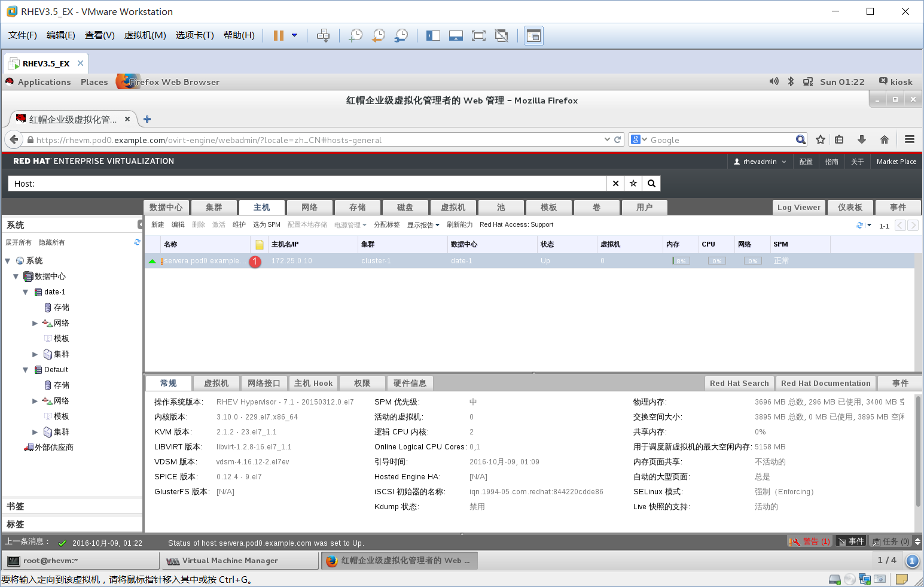Screen dimensions: 924x587
Task: Toggle the console view icon in VMware toolbar
Action: pyautogui.click(x=533, y=35)
